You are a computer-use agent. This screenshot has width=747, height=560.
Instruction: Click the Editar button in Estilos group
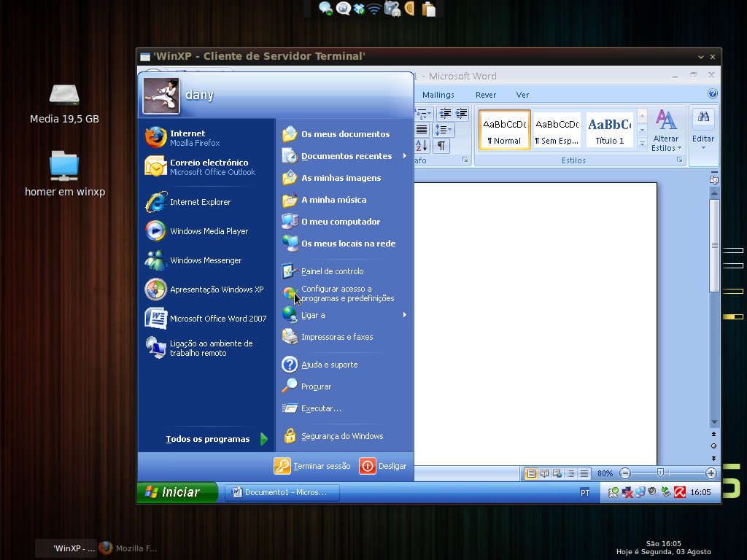(702, 139)
